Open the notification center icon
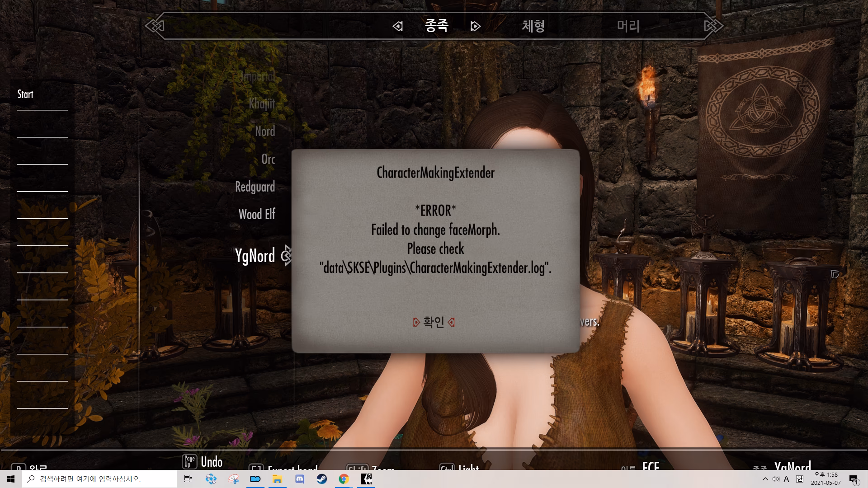 click(854, 479)
